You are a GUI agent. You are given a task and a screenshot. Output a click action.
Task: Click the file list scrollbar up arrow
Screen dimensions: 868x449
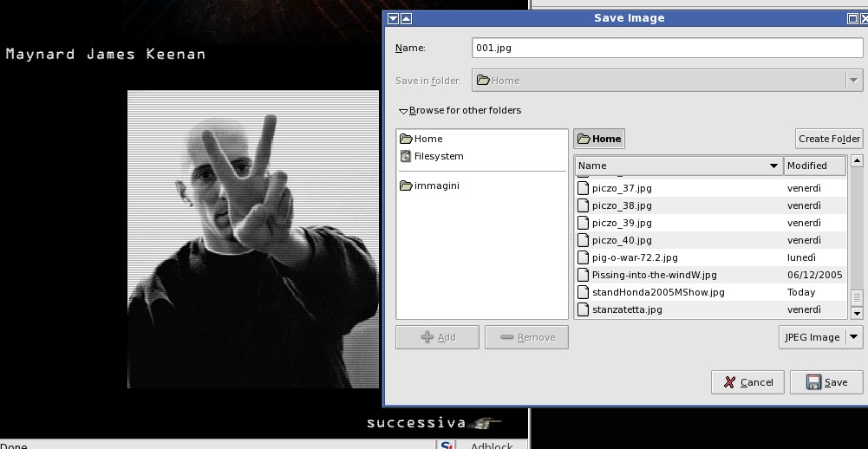coord(857,161)
